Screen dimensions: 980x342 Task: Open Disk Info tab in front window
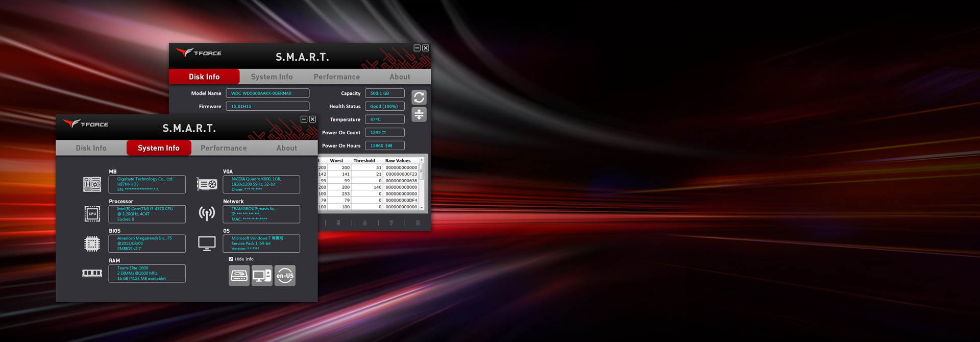(91, 148)
